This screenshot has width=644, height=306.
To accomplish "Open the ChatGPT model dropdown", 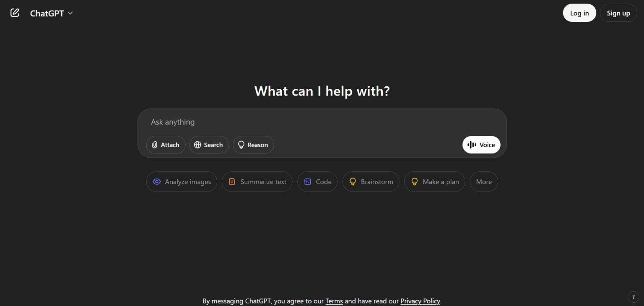I will 51,13.
